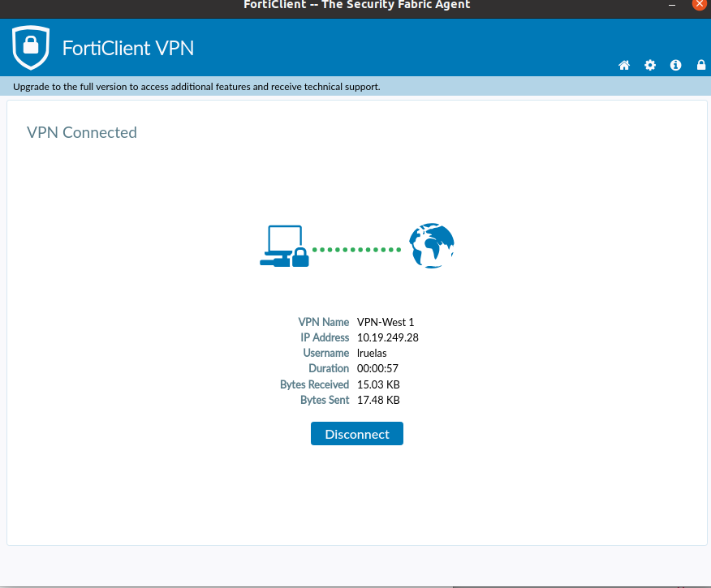The height and width of the screenshot is (588, 711).
Task: Click the 'FortiClient VPN' title text
Action: click(128, 48)
